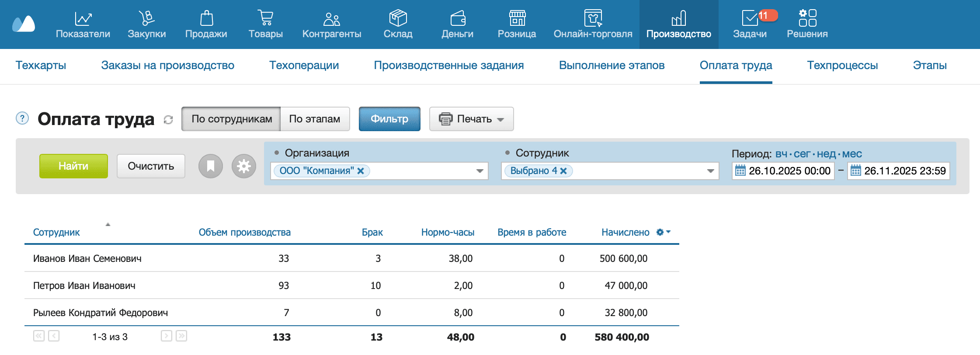Screen dimensions: 980x355
Task: Open the Производство section
Action: 679,24
